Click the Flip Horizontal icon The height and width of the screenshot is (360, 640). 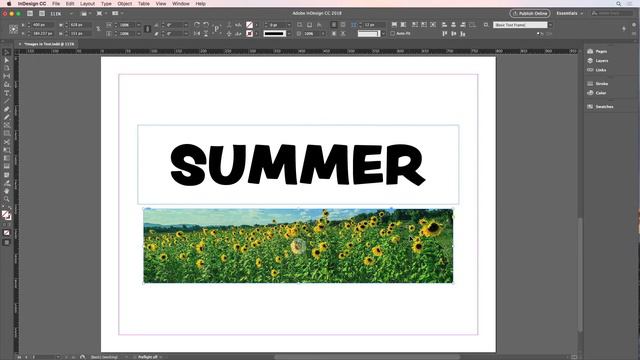(197, 33)
